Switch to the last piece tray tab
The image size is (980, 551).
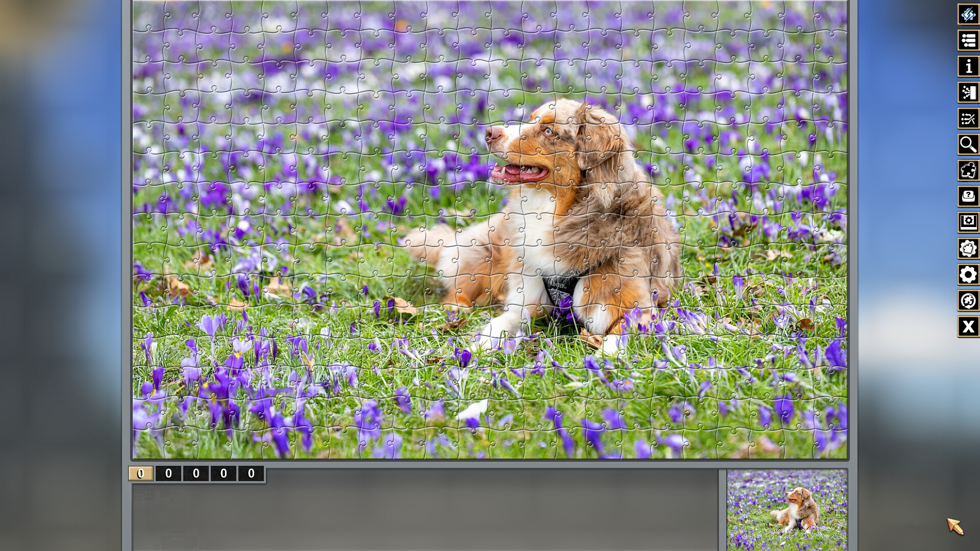pyautogui.click(x=250, y=473)
